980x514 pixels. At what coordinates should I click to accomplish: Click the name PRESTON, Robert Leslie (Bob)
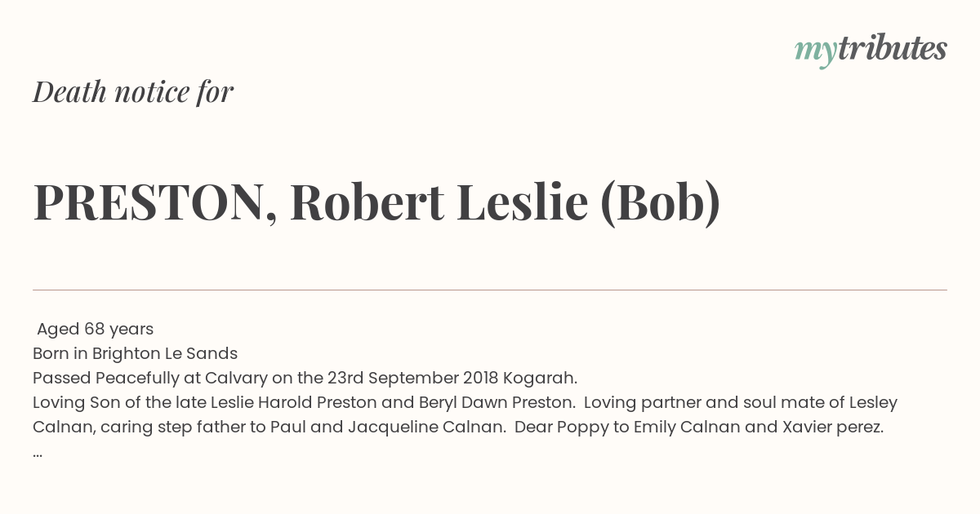tap(376, 202)
